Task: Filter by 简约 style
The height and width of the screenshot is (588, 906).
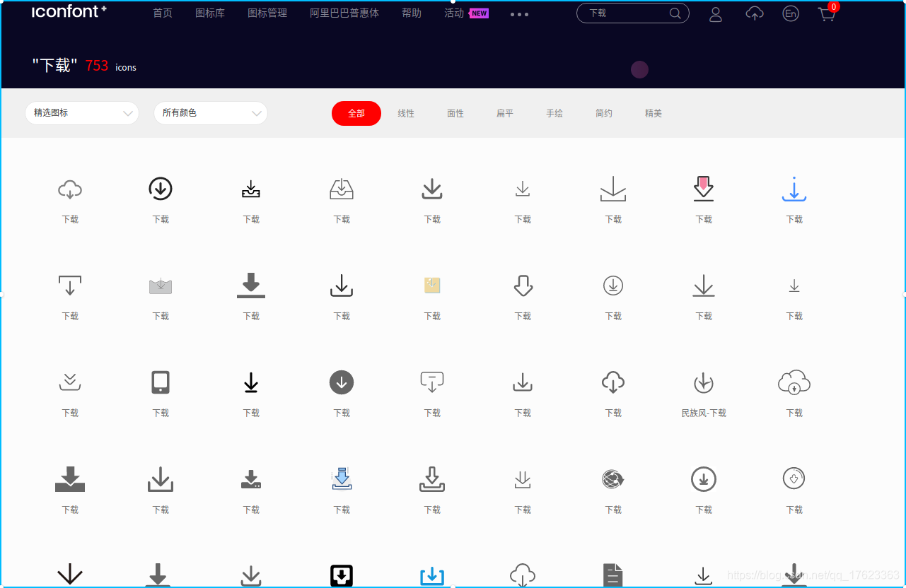Action: tap(604, 113)
